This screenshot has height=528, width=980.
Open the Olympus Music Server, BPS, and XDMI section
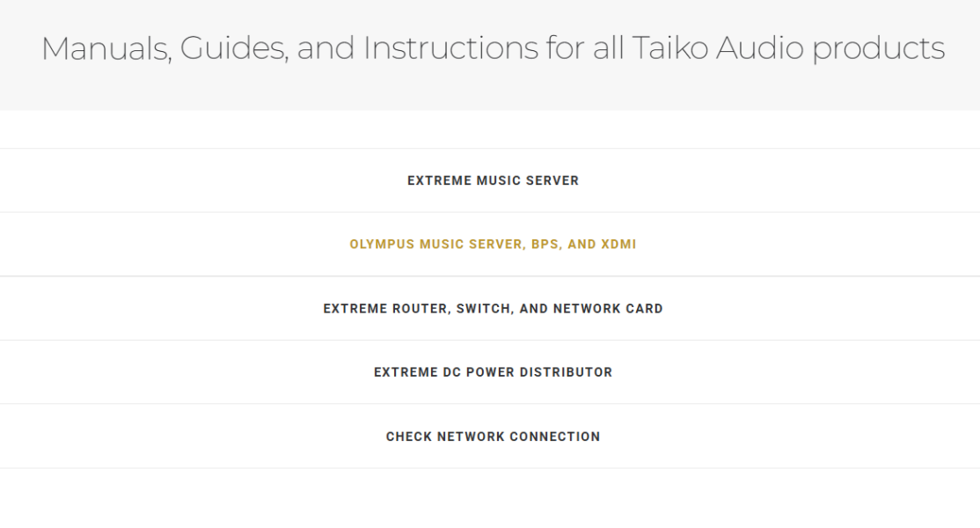tap(493, 245)
